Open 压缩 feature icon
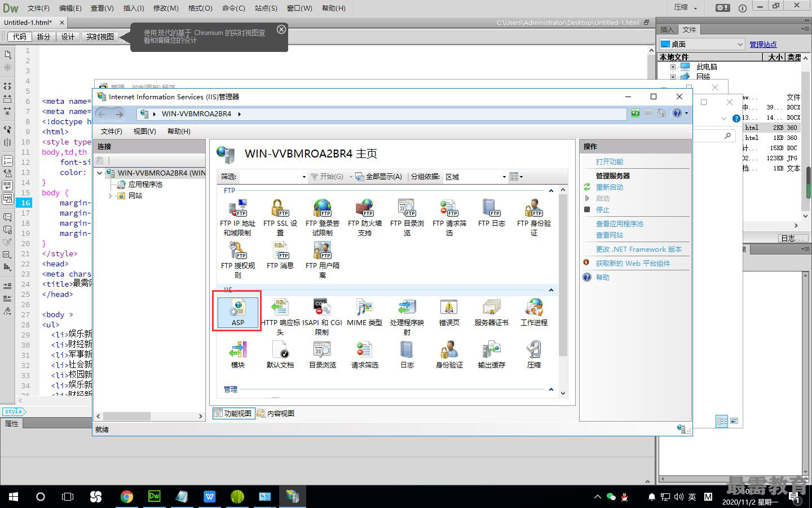812x508 pixels. click(533, 354)
